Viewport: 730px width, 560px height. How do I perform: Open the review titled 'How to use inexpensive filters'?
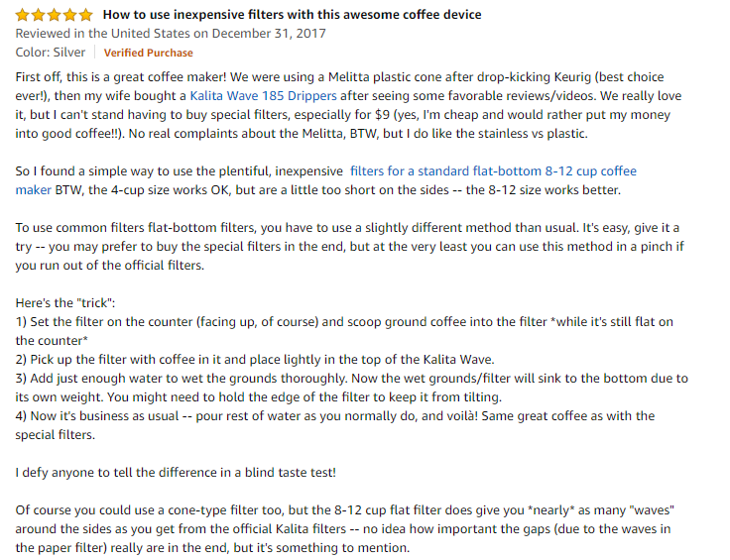click(292, 15)
